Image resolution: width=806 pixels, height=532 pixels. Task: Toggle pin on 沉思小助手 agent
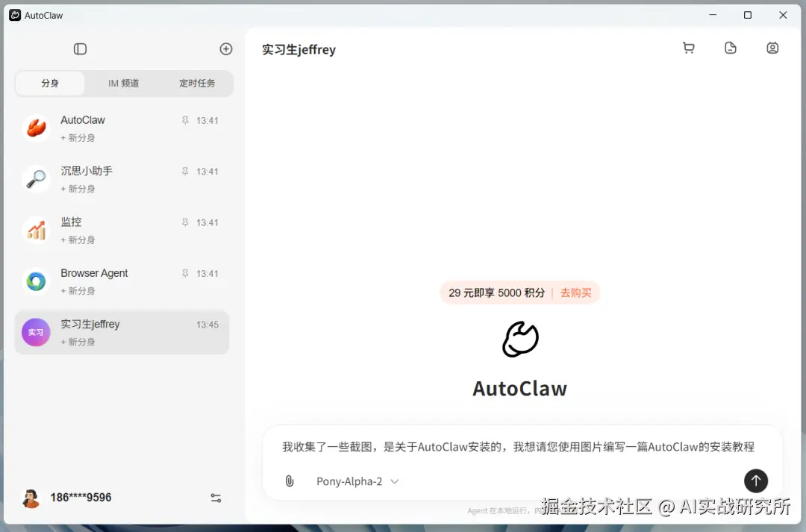tap(185, 171)
